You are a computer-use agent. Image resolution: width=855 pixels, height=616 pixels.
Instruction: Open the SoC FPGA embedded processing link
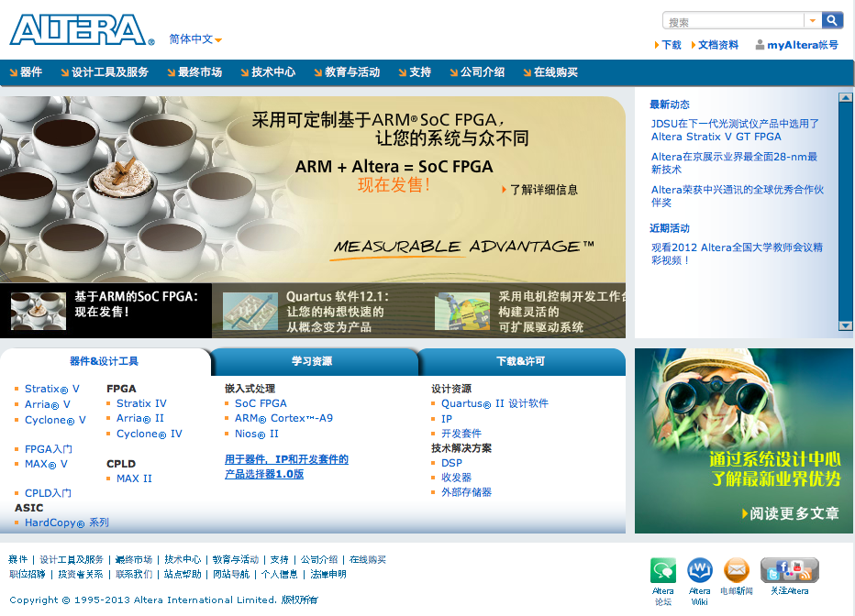[261, 403]
